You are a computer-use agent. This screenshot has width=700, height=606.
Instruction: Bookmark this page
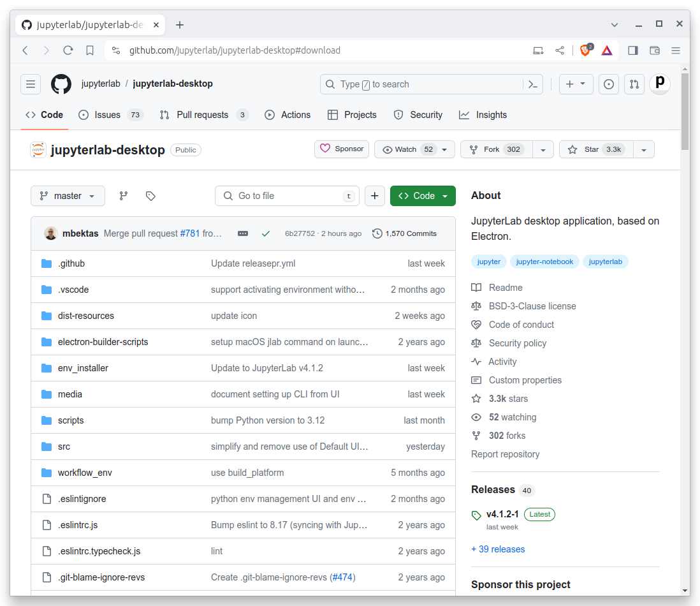(x=90, y=50)
